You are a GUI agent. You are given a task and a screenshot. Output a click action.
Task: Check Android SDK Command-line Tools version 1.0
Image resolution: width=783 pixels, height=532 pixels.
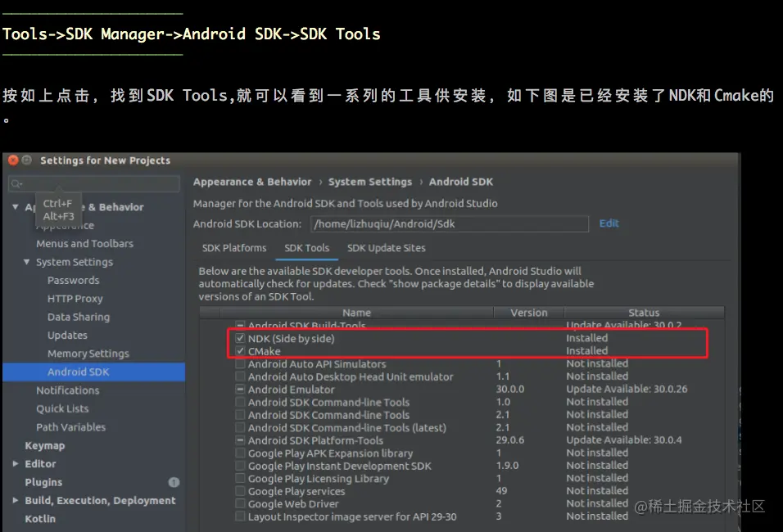pos(240,402)
